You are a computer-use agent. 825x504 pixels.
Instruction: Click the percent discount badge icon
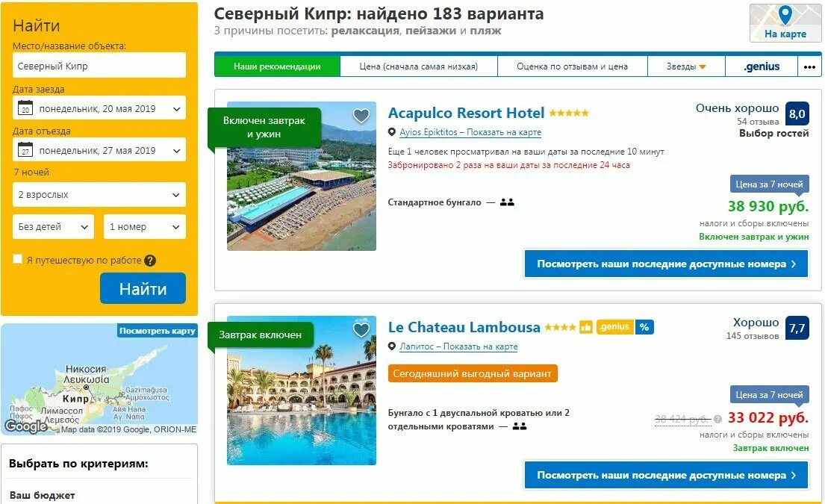[644, 327]
